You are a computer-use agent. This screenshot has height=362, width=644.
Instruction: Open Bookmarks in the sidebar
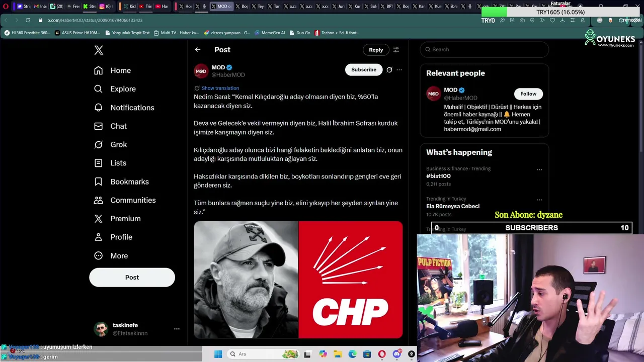click(x=121, y=182)
